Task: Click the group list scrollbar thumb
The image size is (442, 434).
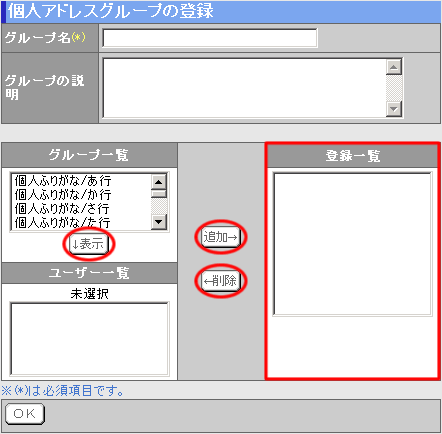Action: pos(159,194)
